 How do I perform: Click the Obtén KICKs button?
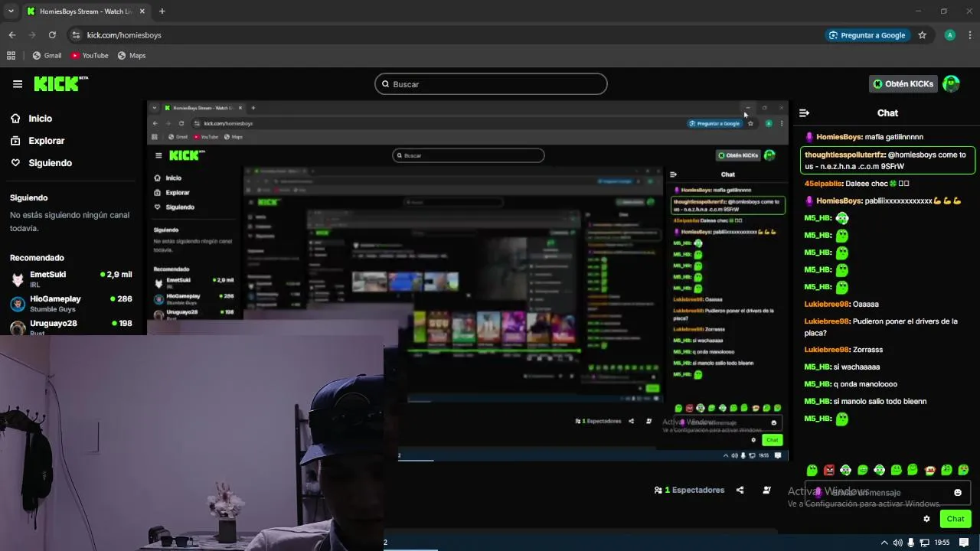pyautogui.click(x=903, y=84)
